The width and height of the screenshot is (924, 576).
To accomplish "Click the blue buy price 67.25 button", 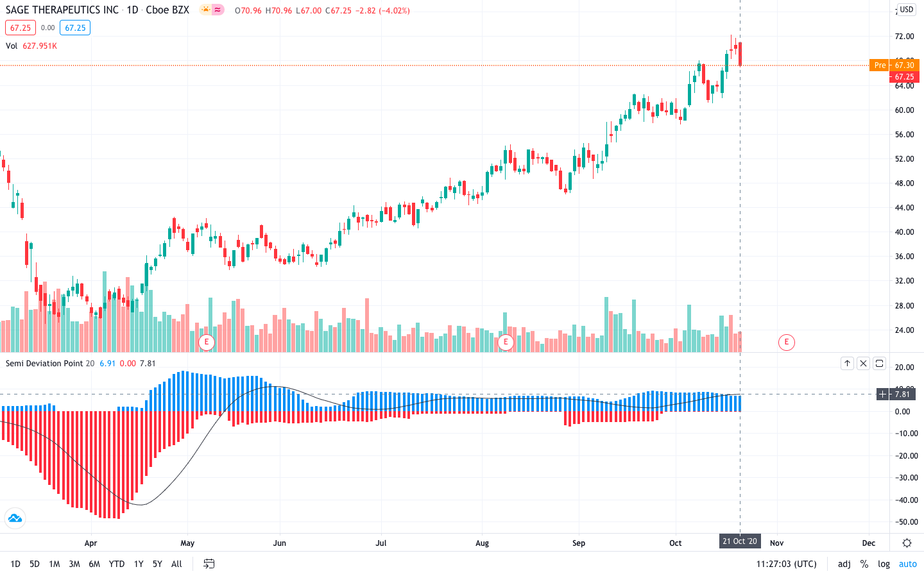I will [x=75, y=28].
